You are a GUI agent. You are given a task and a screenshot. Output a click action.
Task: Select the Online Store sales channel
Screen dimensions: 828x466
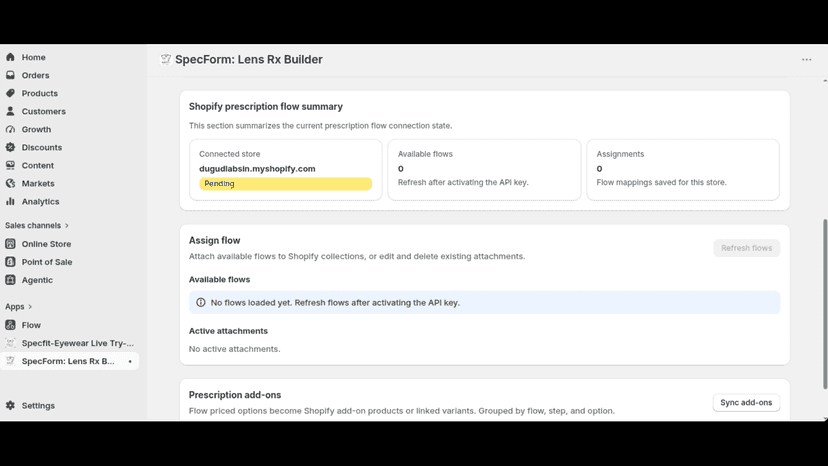tap(46, 244)
